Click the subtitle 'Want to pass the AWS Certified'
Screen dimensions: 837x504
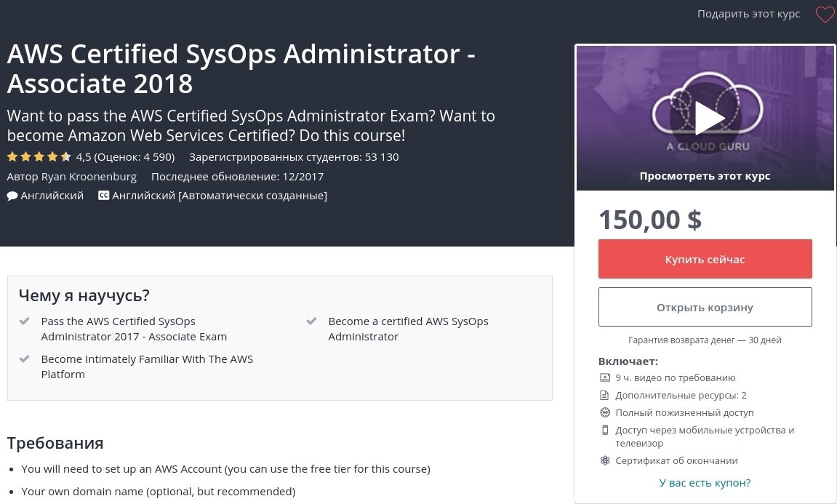[251, 126]
